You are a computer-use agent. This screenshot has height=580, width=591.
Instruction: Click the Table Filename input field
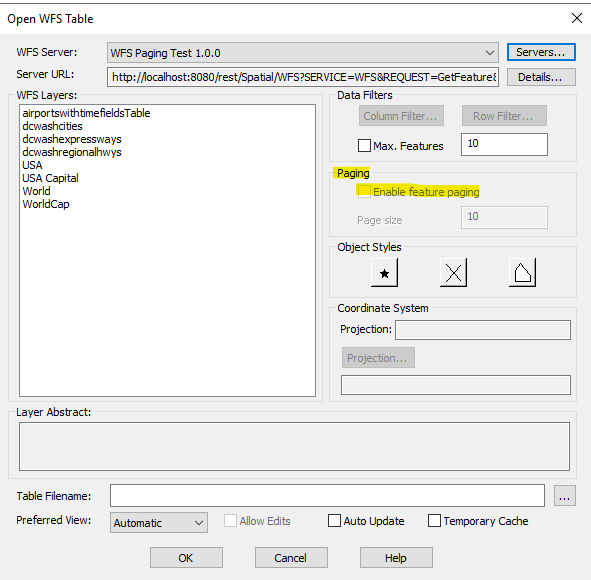[327, 496]
